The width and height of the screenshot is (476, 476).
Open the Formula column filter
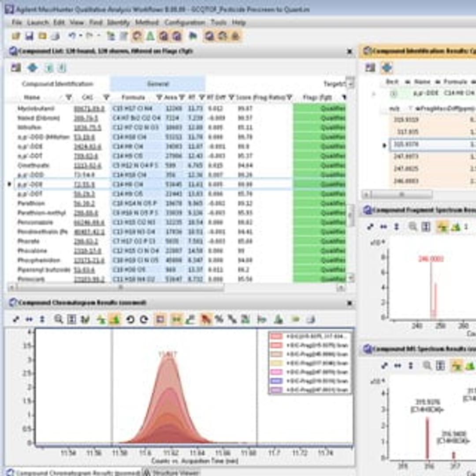point(159,97)
